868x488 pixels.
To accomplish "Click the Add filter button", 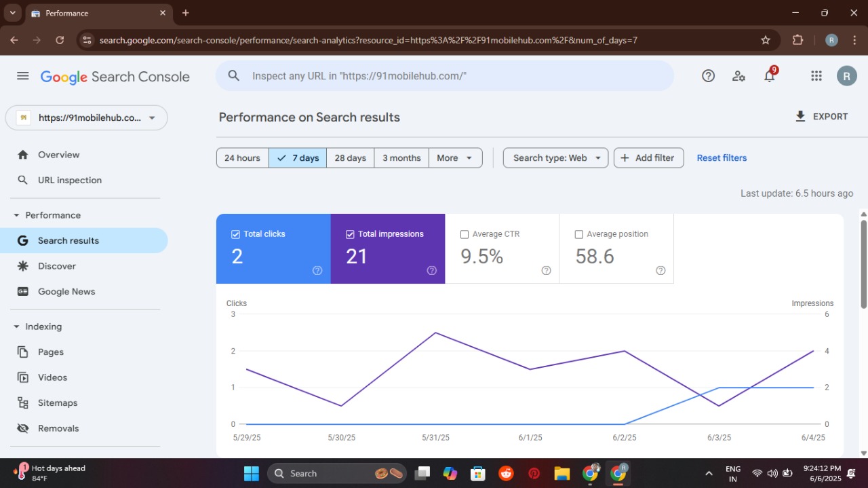I will tap(648, 158).
